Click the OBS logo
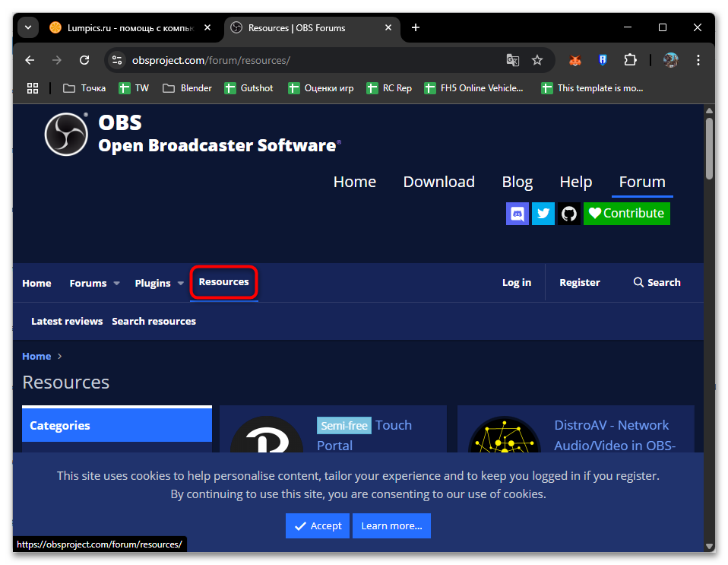Viewport: 728px width, 565px height. pyautogui.click(x=66, y=134)
